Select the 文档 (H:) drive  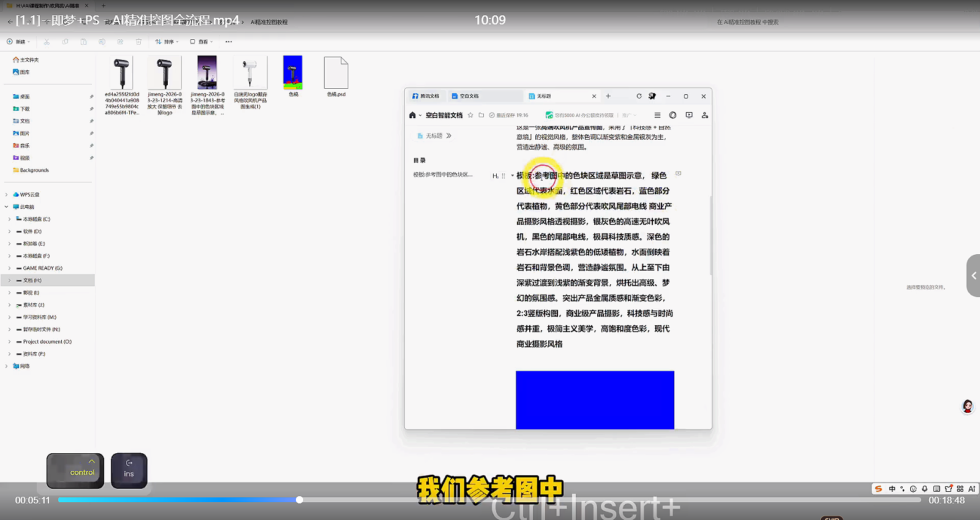pos(48,281)
